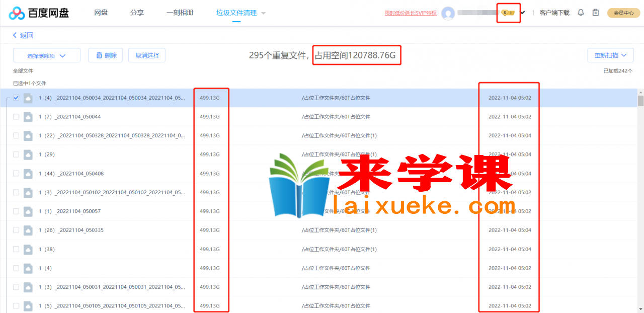The image size is (644, 313).
Task: Click the file icon of 1 (7) _20221104_050044
Action: pyautogui.click(x=28, y=117)
